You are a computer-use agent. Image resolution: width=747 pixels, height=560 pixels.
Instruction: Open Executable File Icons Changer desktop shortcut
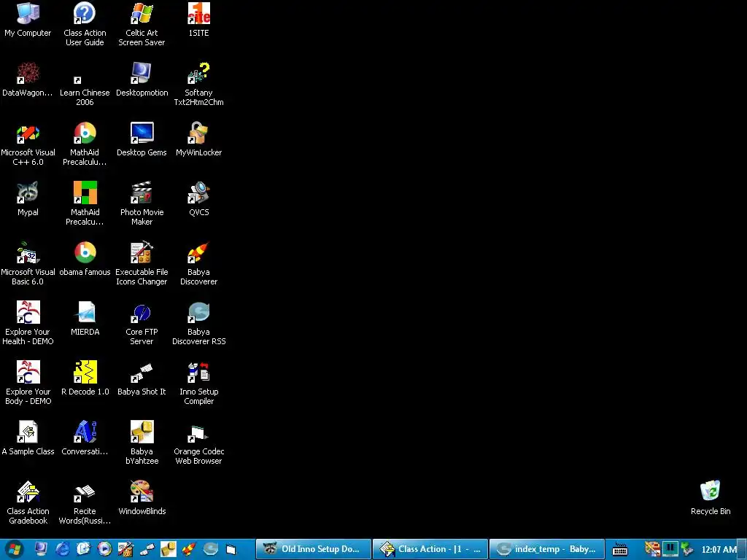point(142,263)
